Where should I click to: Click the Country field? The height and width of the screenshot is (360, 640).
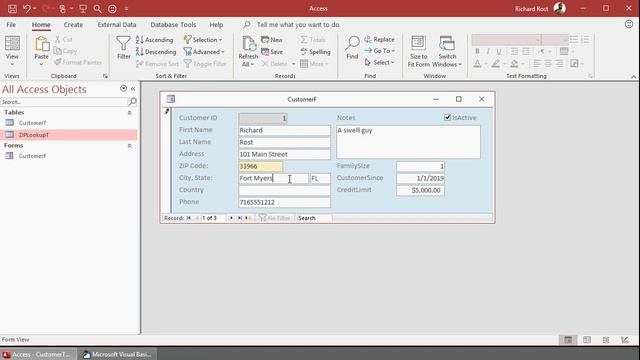(x=284, y=190)
